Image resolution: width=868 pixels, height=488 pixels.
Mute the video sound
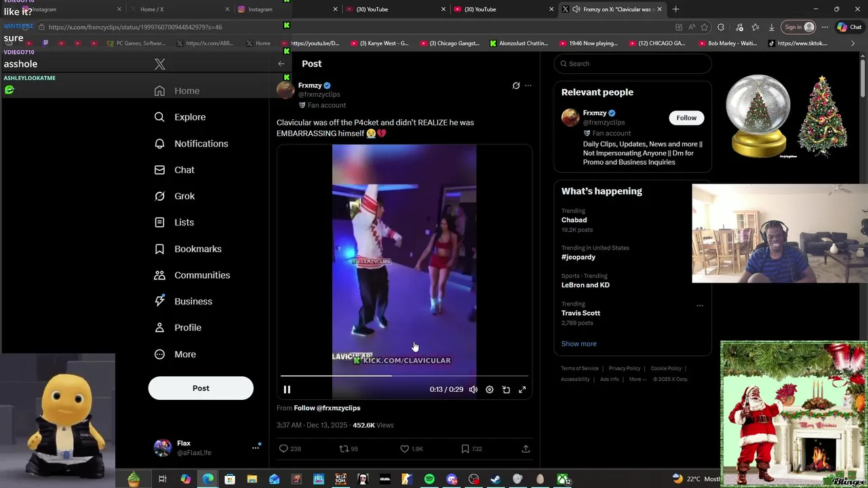tap(473, 390)
